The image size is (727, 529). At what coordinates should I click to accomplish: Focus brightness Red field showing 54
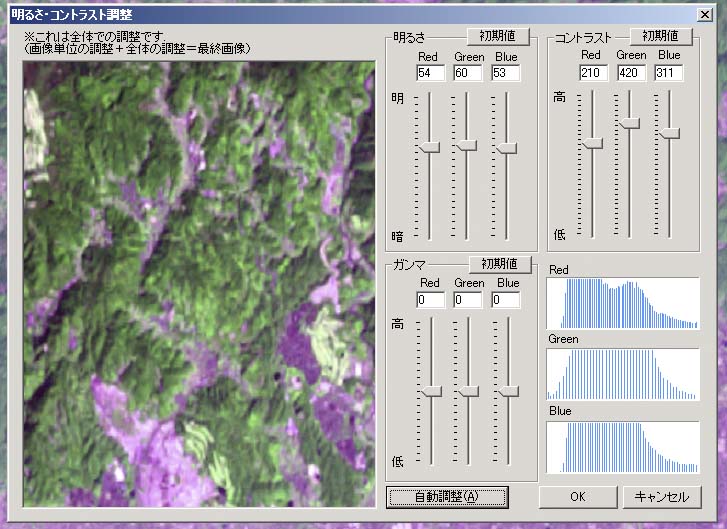click(x=431, y=73)
